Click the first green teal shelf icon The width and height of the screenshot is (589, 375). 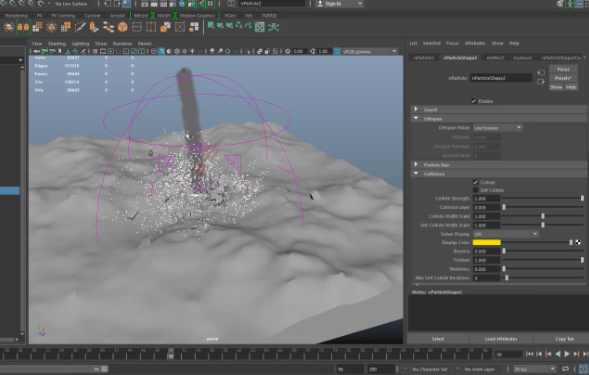[x=211, y=26]
